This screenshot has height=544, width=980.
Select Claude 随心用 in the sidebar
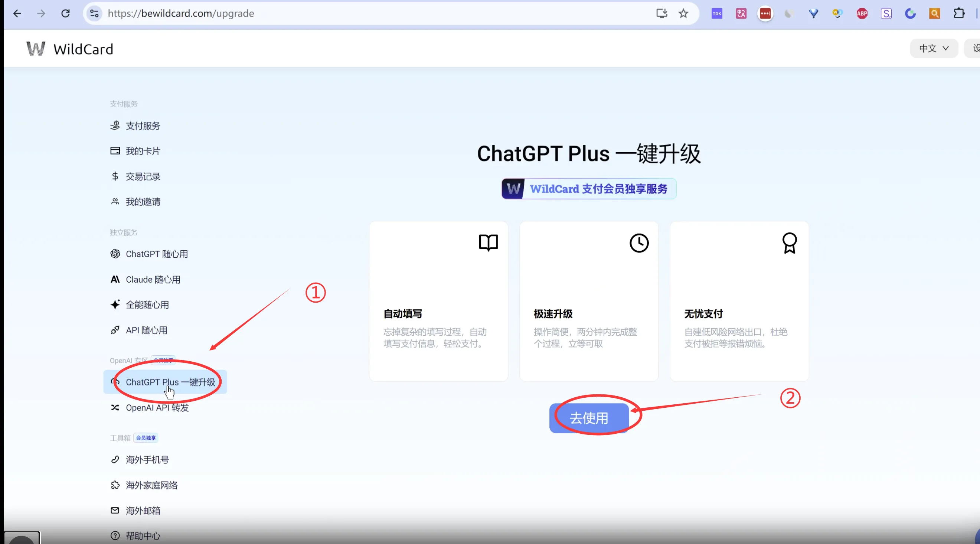click(153, 279)
